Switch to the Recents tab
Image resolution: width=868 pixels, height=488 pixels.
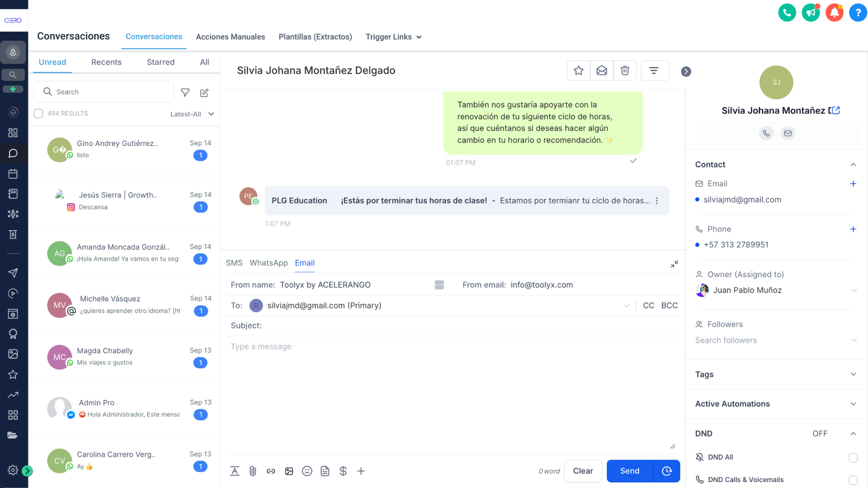pos(106,62)
